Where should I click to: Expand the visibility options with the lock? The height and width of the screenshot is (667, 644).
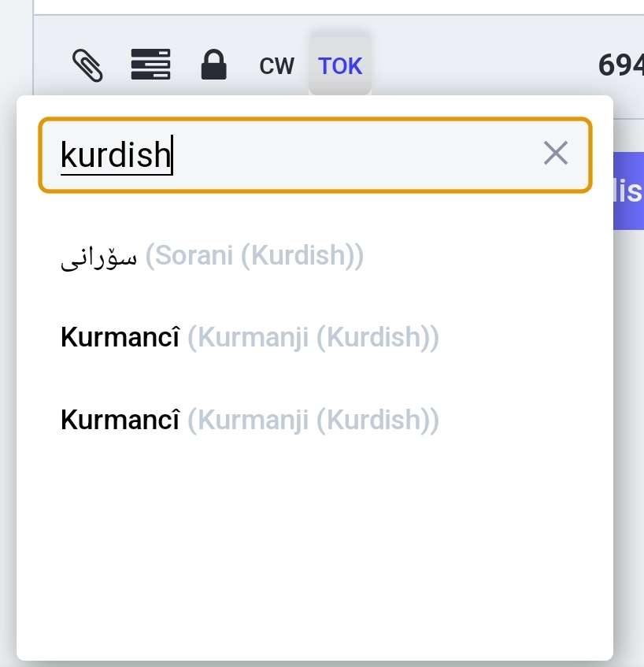213,65
